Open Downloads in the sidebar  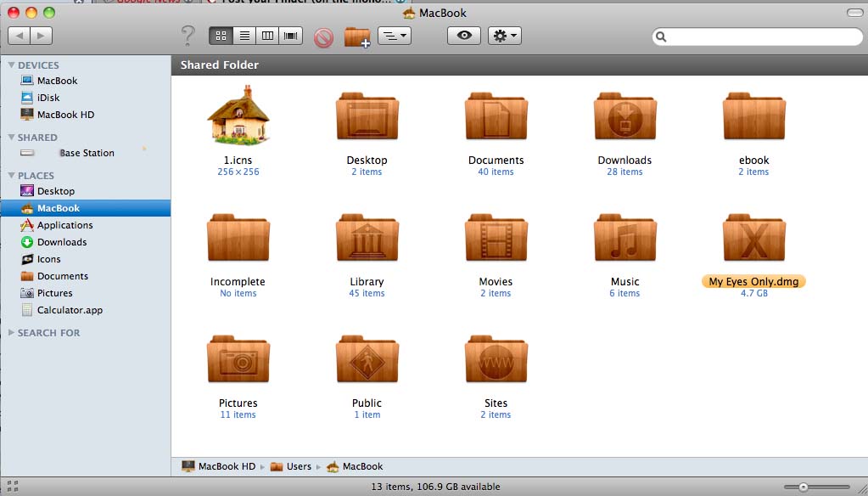point(85,242)
